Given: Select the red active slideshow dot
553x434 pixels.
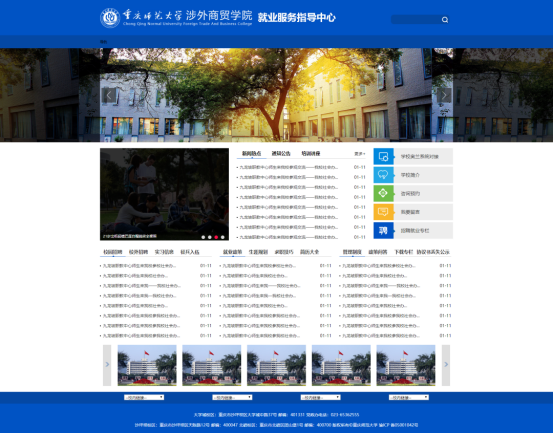Looking at the screenshot, I should pyautogui.click(x=216, y=237).
